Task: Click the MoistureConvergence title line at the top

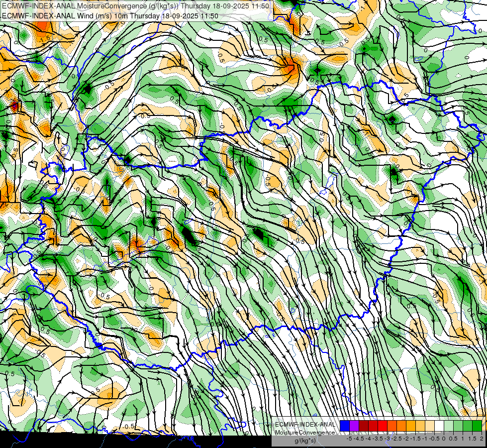Action: click(135, 6)
